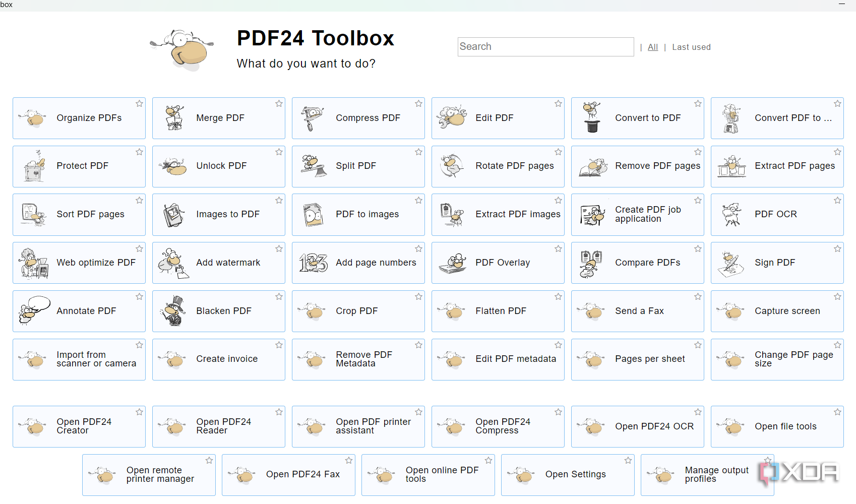Image resolution: width=856 pixels, height=504 pixels.
Task: Click the Search input field
Action: click(x=545, y=47)
